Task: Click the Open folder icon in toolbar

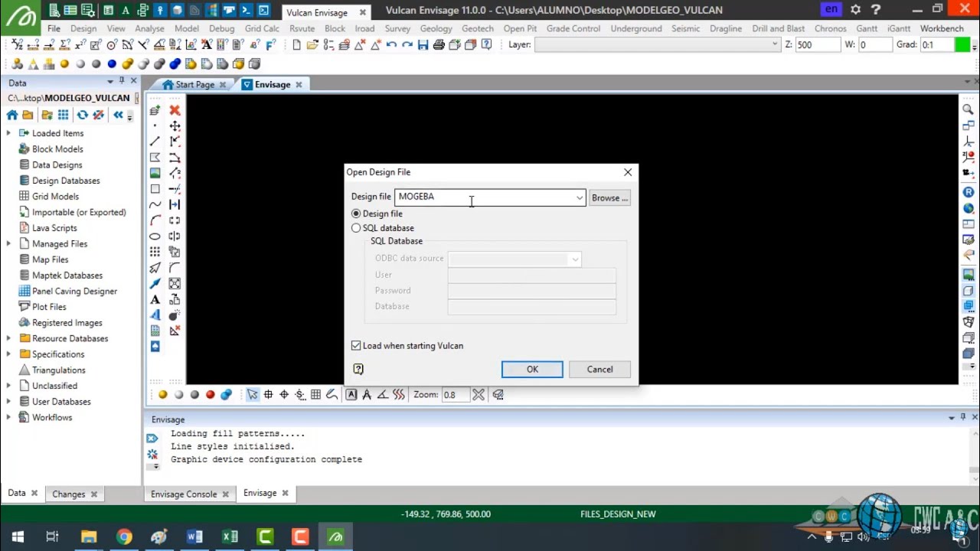Action: [312, 45]
